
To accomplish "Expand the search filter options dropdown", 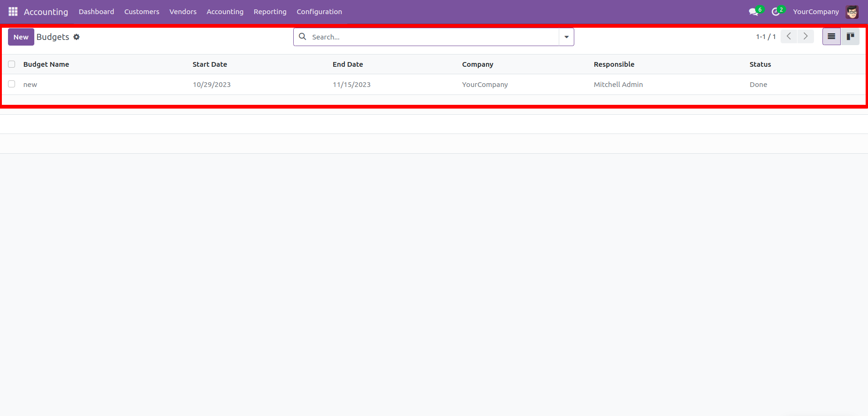I will click(x=566, y=37).
